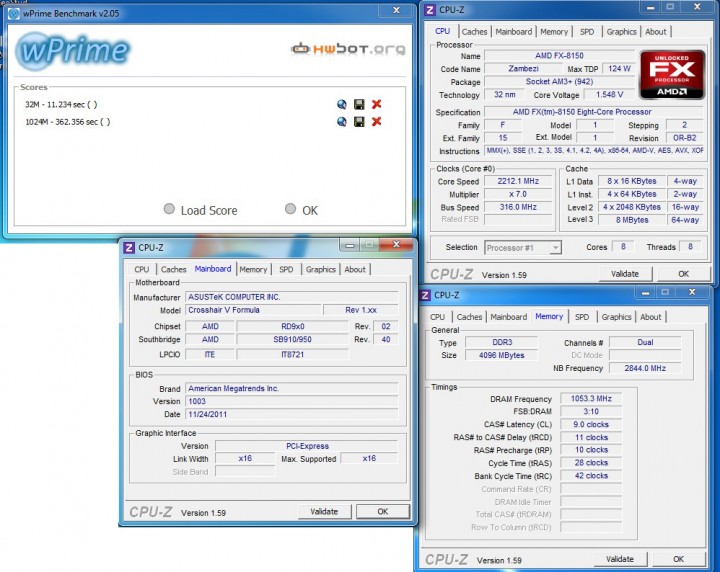Click the wPrime logo
The width and height of the screenshot is (720, 572).
click(73, 50)
